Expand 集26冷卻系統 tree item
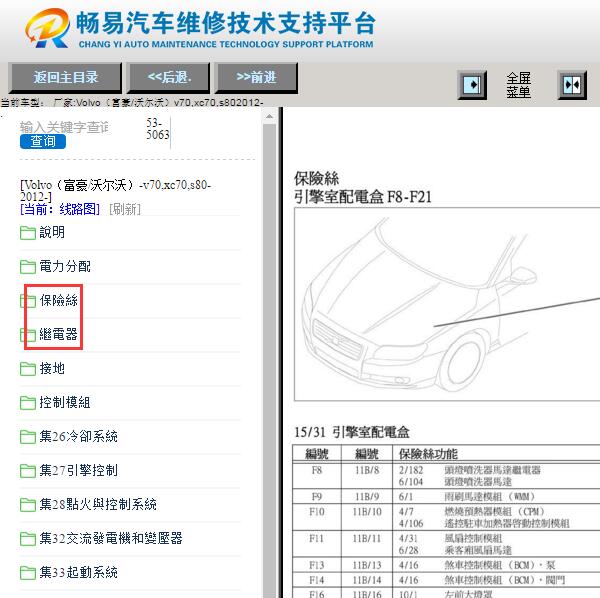The height and width of the screenshot is (598, 600). pos(78,436)
